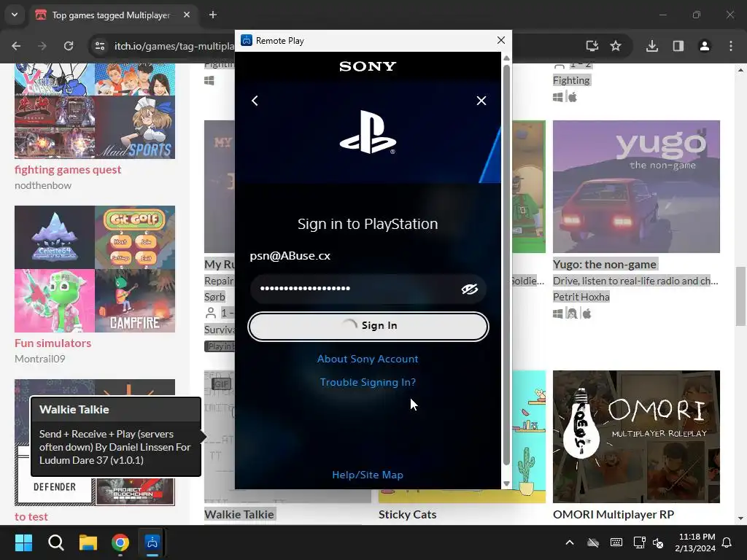Click the psn@ABuse.cx email text
Screen dimensions: 747x560
(290, 256)
